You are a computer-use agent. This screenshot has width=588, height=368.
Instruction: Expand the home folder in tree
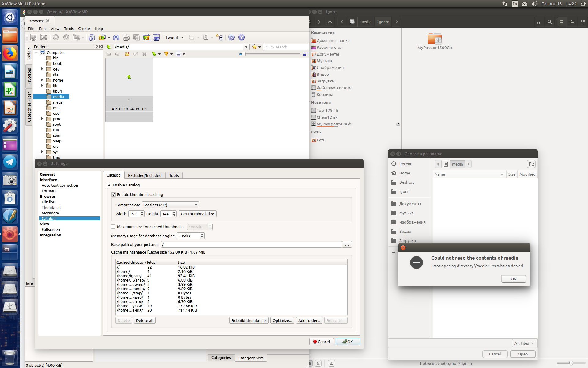(42, 80)
